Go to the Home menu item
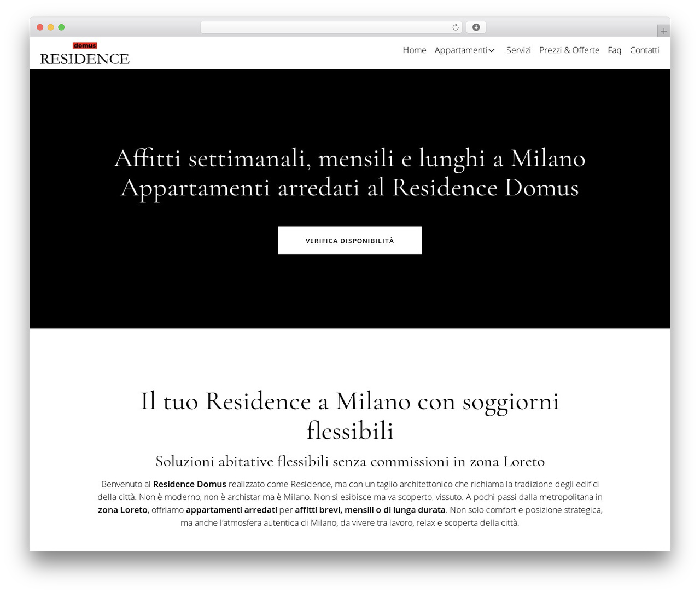 (x=415, y=50)
